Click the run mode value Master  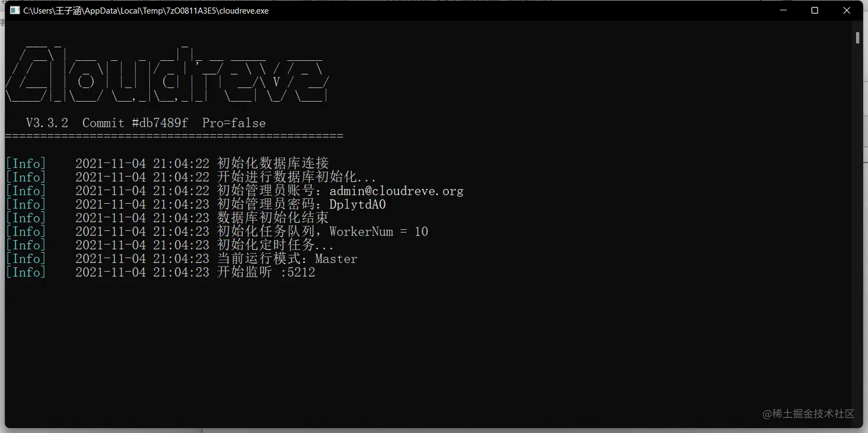click(x=336, y=258)
